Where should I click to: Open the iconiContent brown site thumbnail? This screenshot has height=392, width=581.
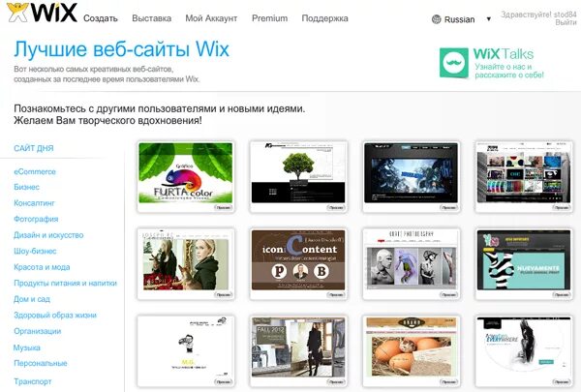298,260
